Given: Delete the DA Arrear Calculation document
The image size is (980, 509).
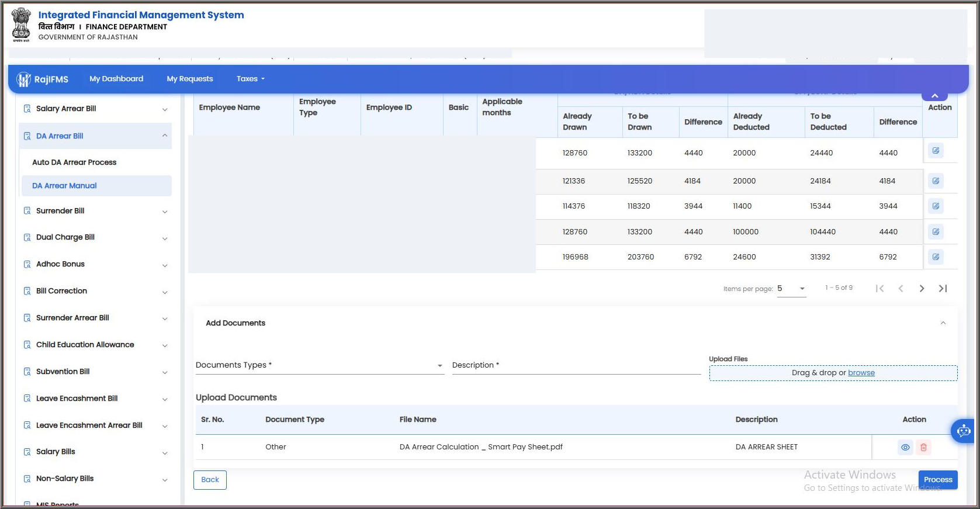Looking at the screenshot, I should 923,448.
